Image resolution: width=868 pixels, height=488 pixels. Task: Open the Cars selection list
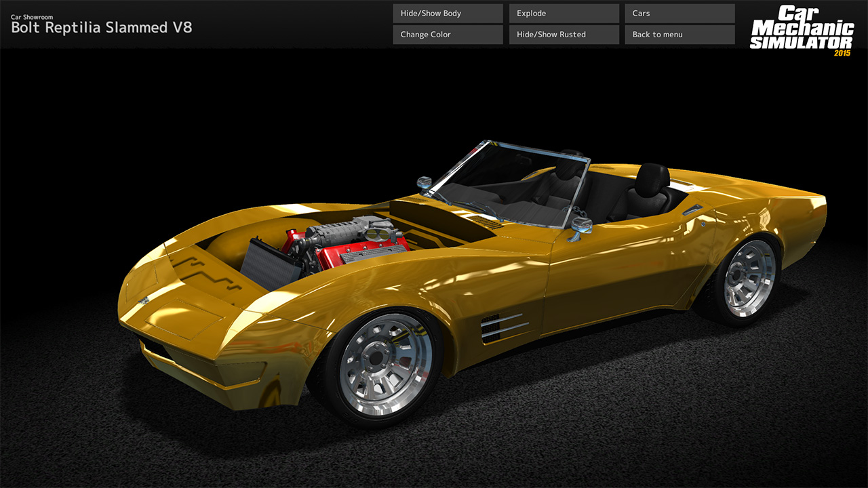679,13
